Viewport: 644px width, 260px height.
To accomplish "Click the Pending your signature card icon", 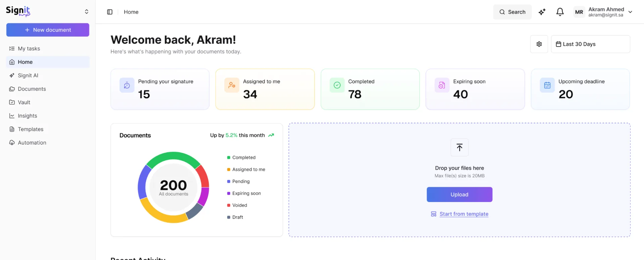I will 127,85.
